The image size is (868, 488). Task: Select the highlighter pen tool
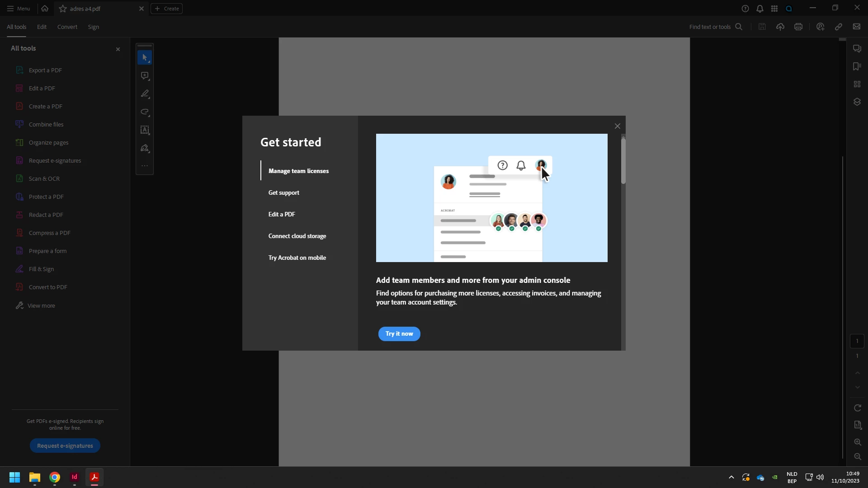(x=145, y=94)
